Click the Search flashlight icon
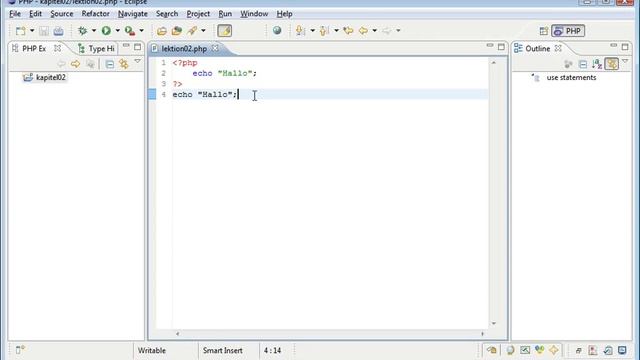The image size is (640, 360). tap(192, 31)
